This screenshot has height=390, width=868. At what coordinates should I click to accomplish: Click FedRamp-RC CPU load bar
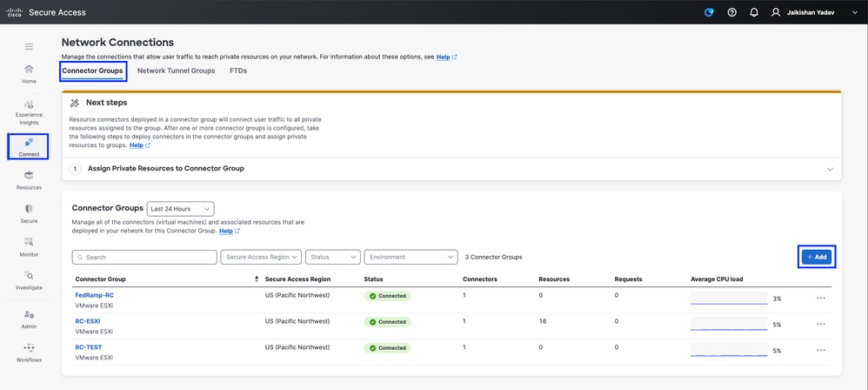[729, 298]
